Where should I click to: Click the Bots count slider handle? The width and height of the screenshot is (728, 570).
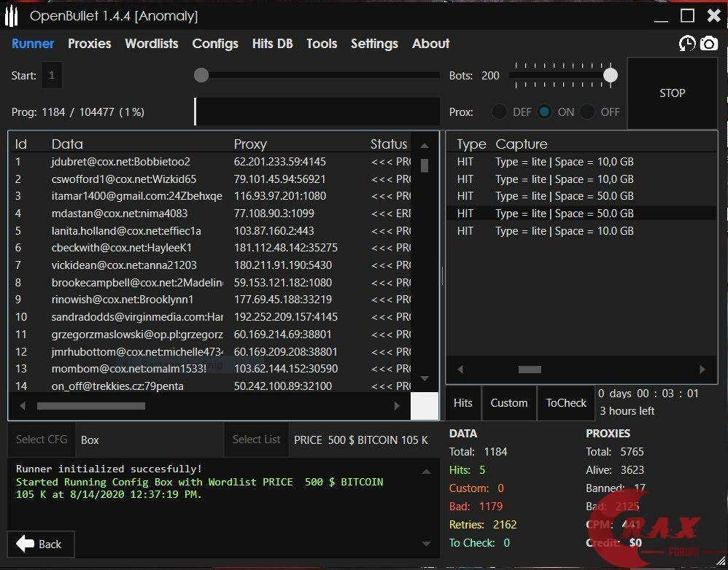click(x=611, y=75)
